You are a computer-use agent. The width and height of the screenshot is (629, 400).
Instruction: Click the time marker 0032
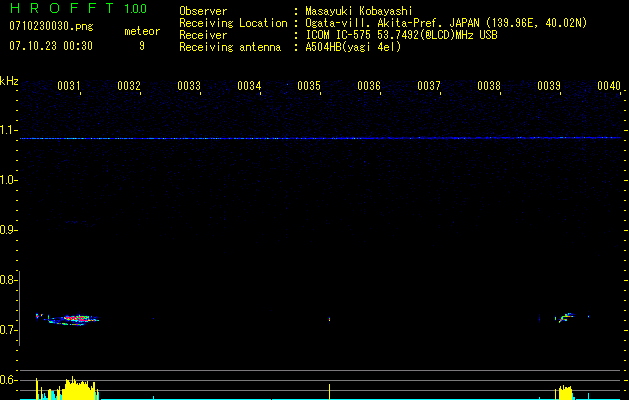click(129, 85)
